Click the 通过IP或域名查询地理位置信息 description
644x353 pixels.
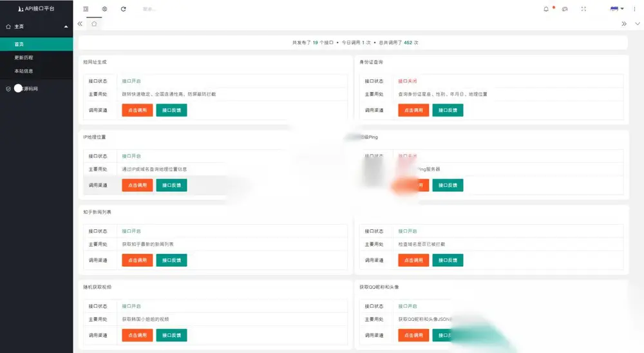155,169
